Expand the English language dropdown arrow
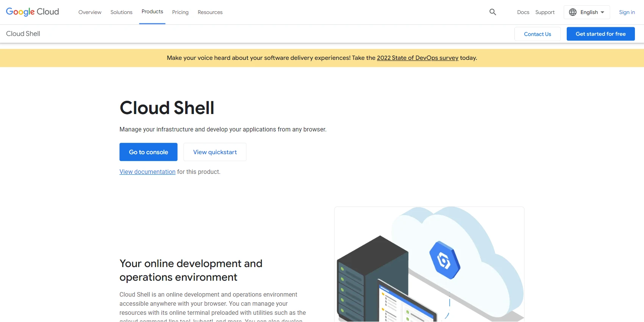The width and height of the screenshot is (644, 322). [x=602, y=12]
